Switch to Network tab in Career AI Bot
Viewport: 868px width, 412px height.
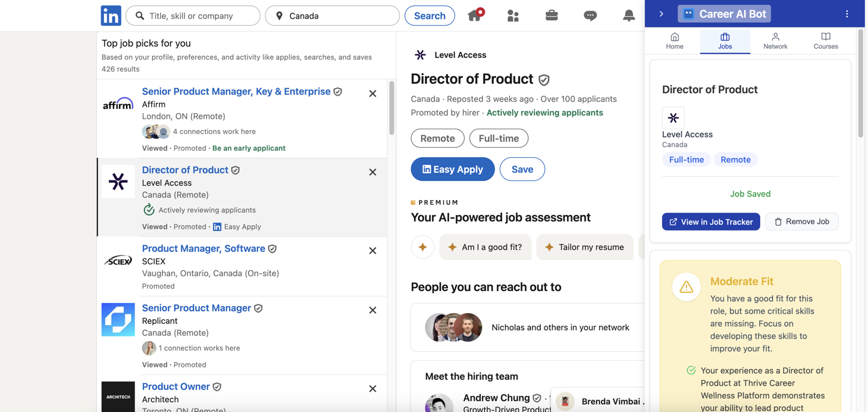pos(775,41)
